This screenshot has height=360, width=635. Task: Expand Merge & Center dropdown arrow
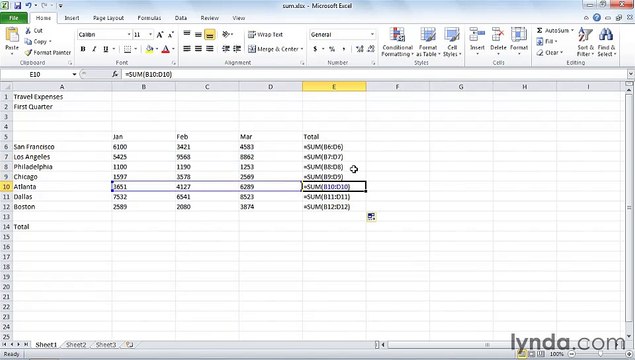tap(302, 49)
